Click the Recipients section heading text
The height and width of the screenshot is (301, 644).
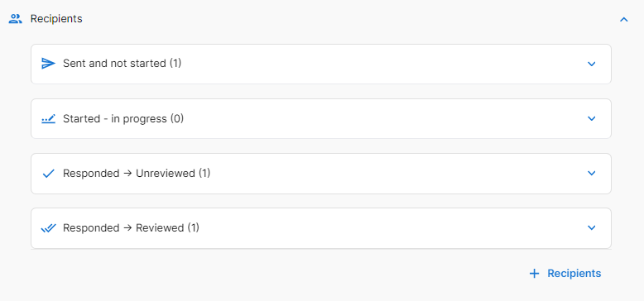(56, 19)
